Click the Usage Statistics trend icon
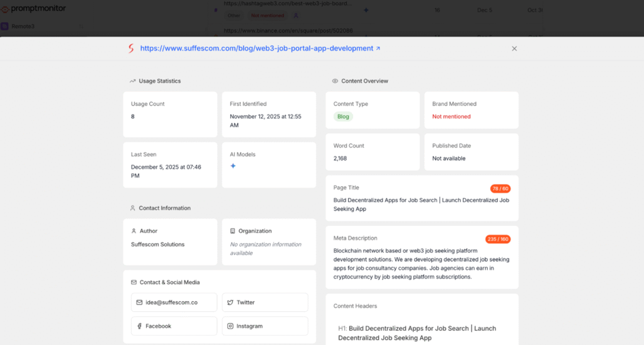Image resolution: width=644 pixels, height=345 pixels. tap(133, 81)
